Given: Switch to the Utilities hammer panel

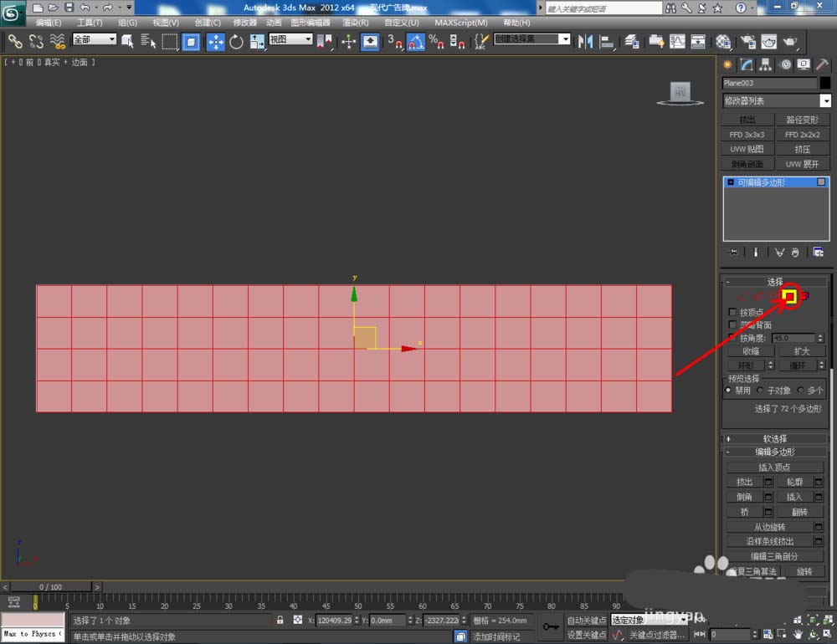Looking at the screenshot, I should [821, 64].
